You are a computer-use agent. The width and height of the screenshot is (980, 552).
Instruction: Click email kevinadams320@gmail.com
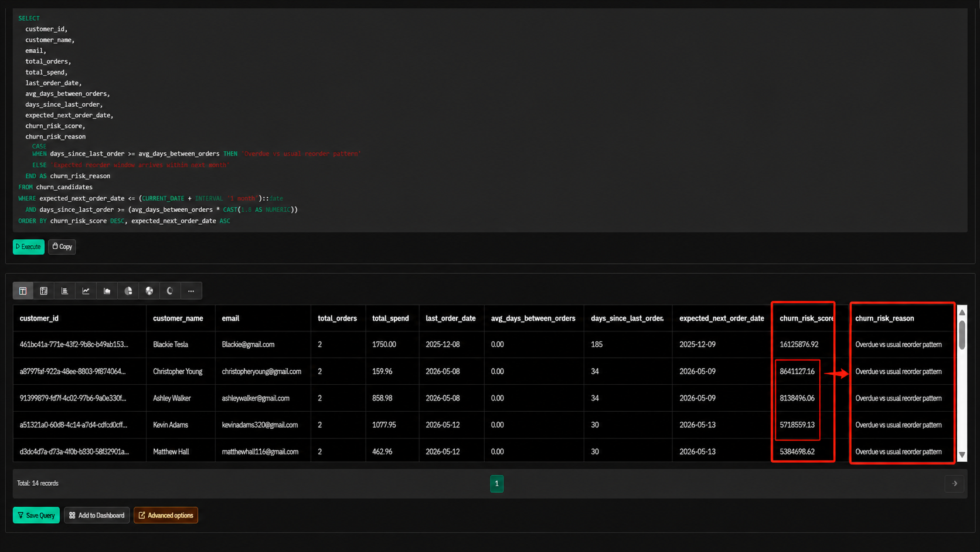260,425
